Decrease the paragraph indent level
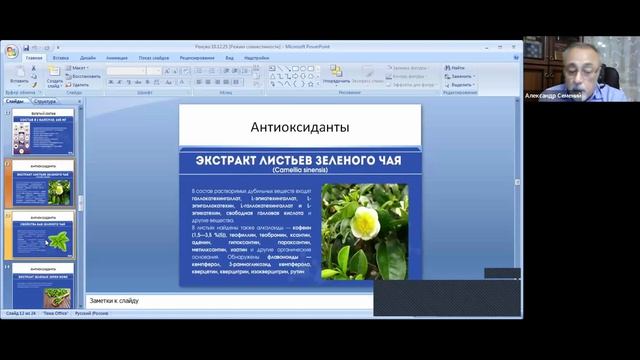640x360 pixels. tap(227, 71)
